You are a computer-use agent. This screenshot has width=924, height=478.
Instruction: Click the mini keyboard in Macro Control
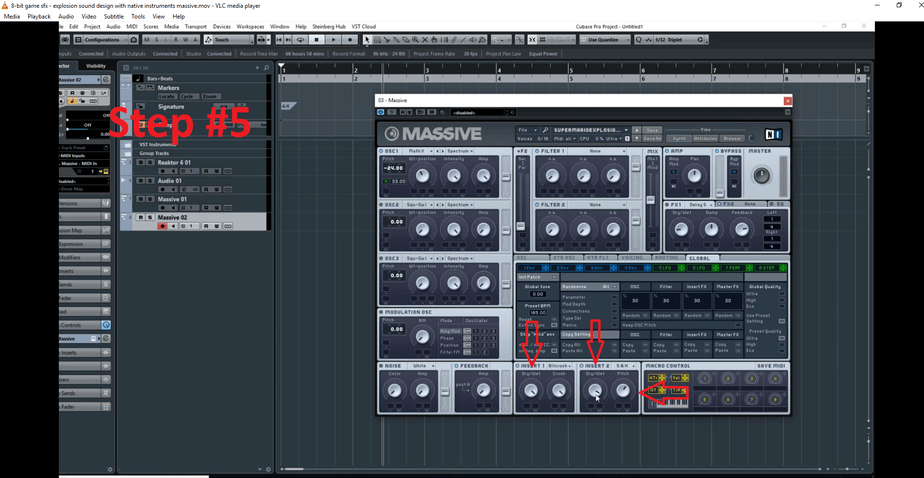[x=670, y=404]
